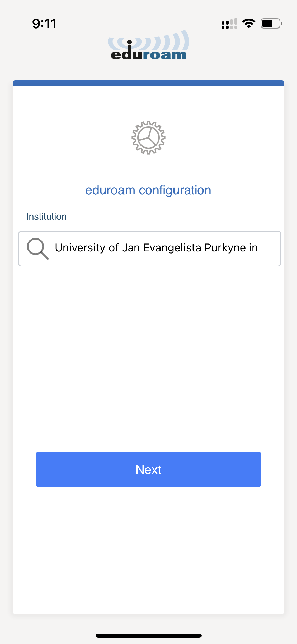
Task: Tap the magnifying glass search icon
Action: tap(37, 249)
